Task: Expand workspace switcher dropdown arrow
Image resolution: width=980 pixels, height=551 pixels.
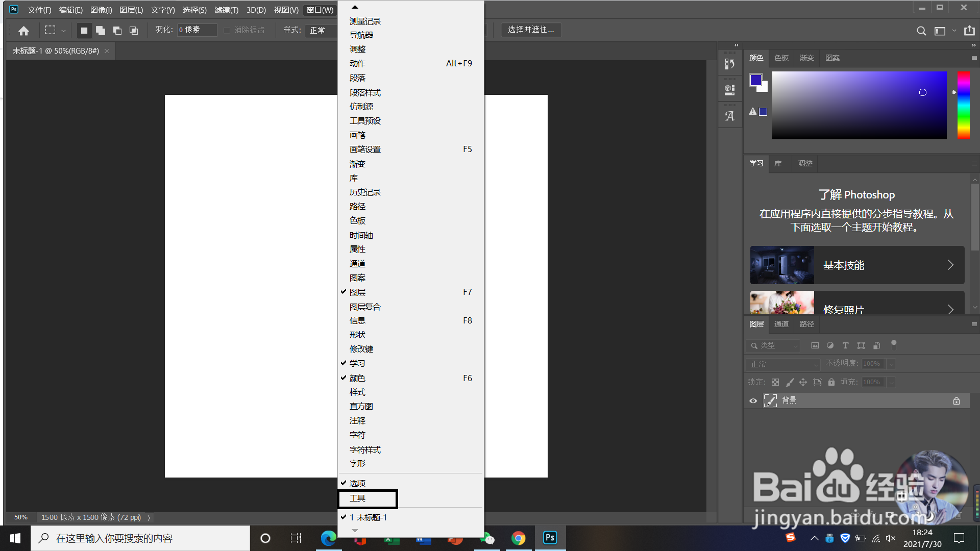Action: coord(954,31)
